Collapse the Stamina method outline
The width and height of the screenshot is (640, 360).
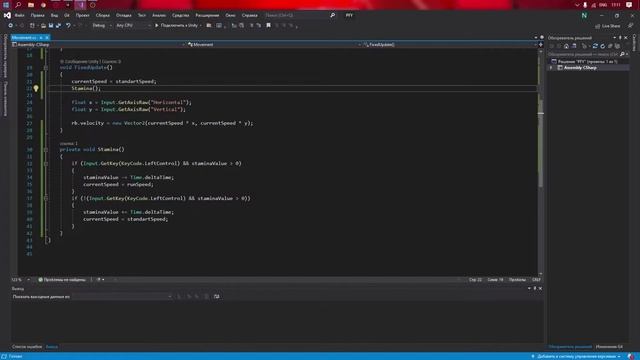click(x=46, y=150)
